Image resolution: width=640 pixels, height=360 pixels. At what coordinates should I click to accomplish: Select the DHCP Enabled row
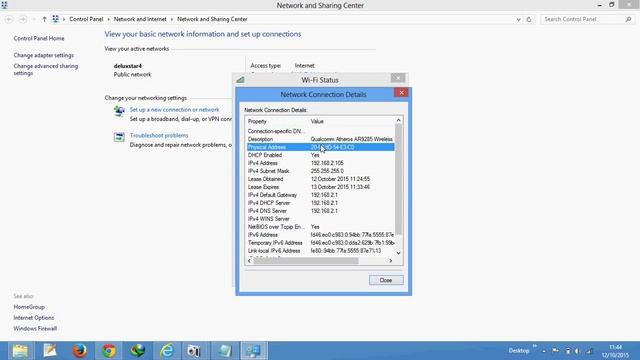[x=320, y=155]
